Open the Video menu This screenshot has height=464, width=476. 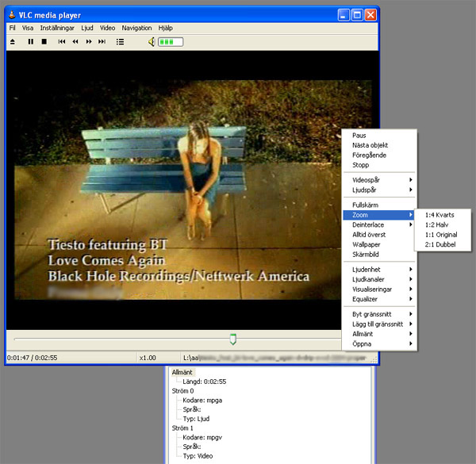107,28
